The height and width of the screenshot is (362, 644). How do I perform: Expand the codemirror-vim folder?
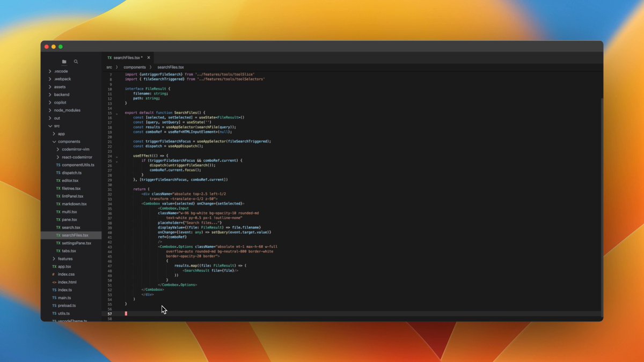click(58, 149)
